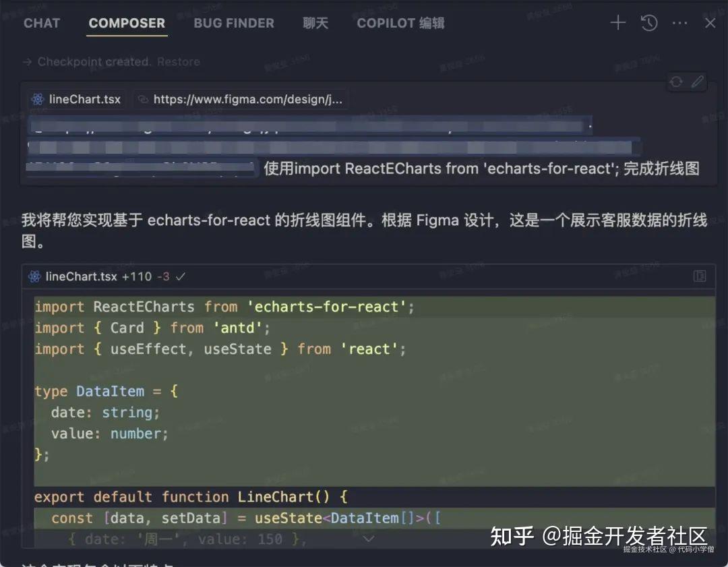The width and height of the screenshot is (728, 567).
Task: Open the history clock icon
Action: click(649, 23)
